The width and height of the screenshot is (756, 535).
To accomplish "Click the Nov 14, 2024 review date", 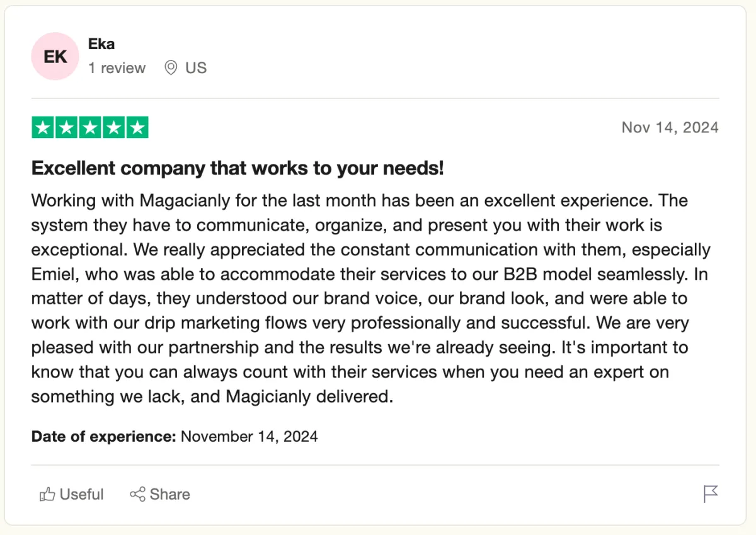I will [670, 127].
